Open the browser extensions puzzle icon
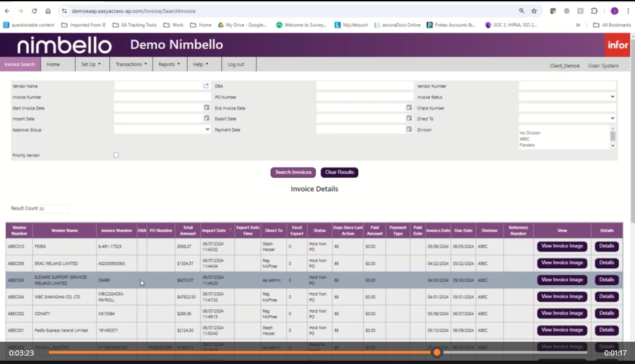The image size is (635, 364). [594, 11]
